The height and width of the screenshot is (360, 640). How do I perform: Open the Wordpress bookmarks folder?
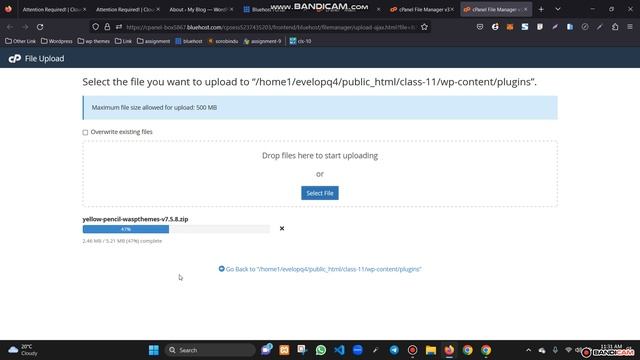pyautogui.click(x=57, y=41)
